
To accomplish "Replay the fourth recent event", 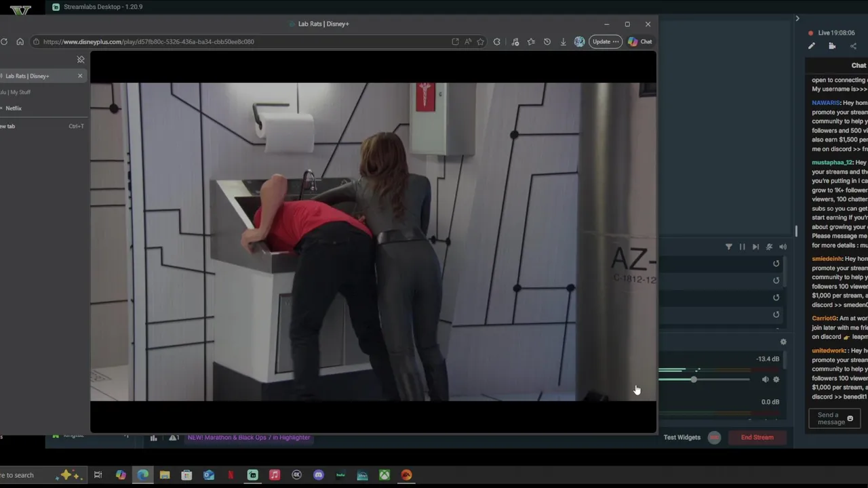I will point(776,314).
